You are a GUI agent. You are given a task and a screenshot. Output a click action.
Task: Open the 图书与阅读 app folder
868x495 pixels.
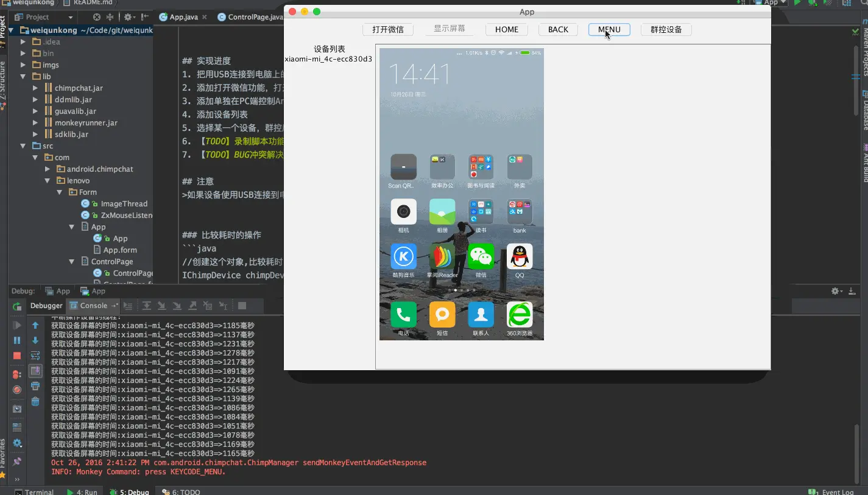click(481, 166)
